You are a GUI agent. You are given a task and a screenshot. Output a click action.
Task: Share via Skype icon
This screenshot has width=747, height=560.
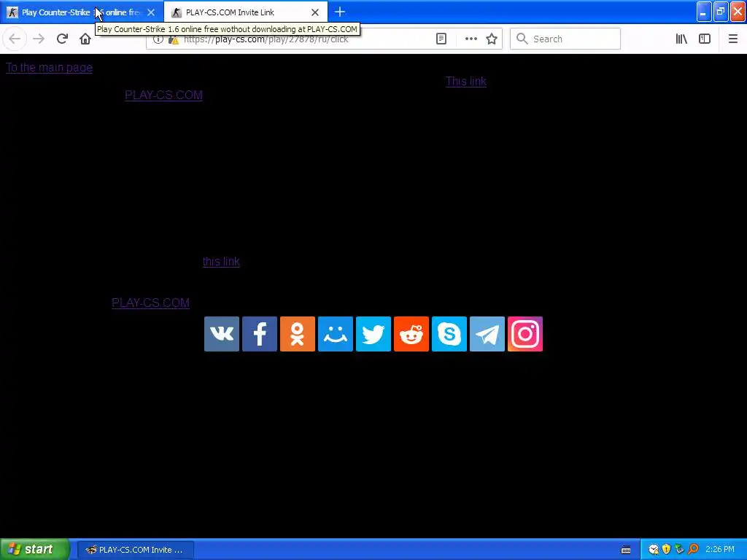coord(449,334)
